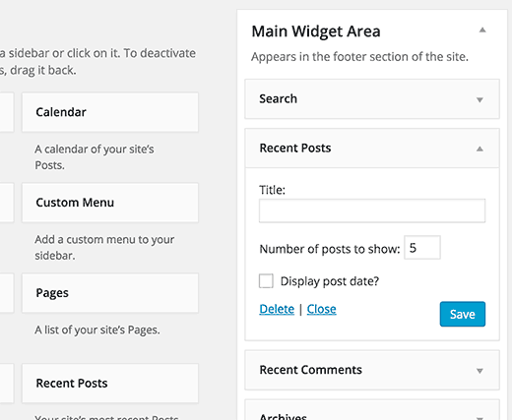Collapse the open Recent Posts widget arrow
Image resolution: width=512 pixels, height=420 pixels.
(x=480, y=149)
